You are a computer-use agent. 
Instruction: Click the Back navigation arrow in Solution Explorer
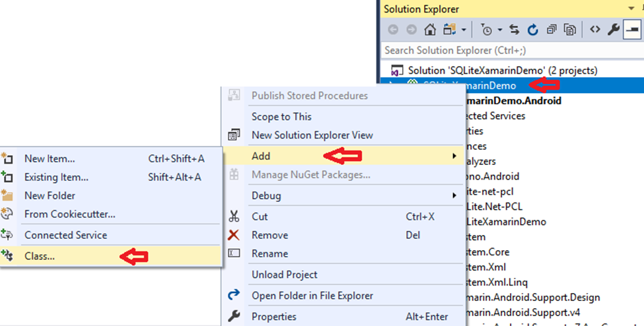[x=393, y=30]
